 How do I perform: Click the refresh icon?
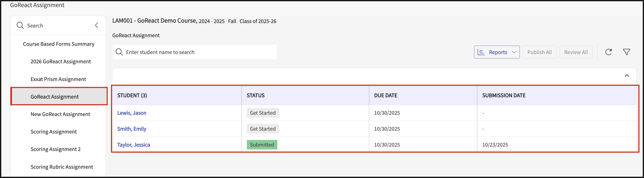pyautogui.click(x=608, y=52)
